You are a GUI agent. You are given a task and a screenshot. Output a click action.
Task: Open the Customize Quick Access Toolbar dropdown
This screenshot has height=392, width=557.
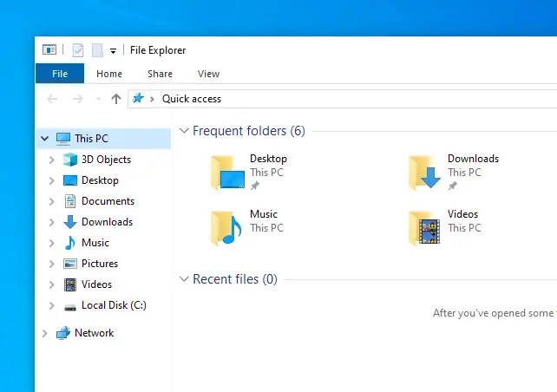coord(113,51)
